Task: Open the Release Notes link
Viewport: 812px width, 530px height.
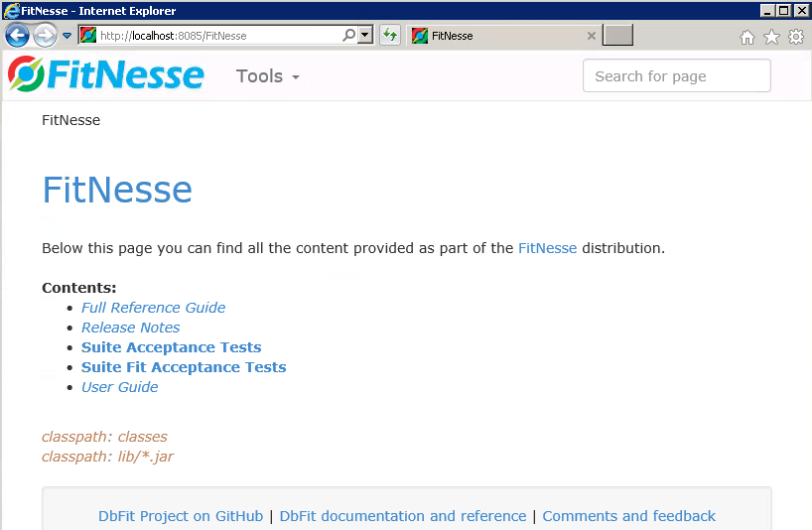Action: [x=130, y=328]
